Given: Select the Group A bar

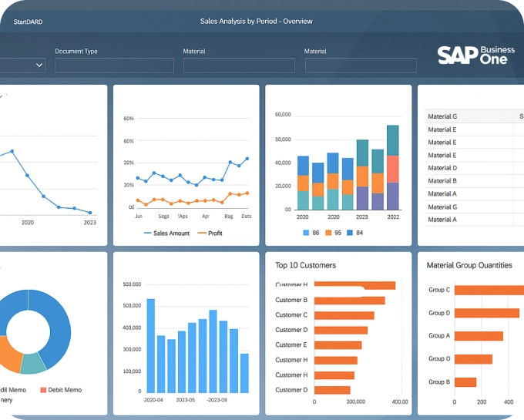Looking at the screenshot, I should 478,336.
